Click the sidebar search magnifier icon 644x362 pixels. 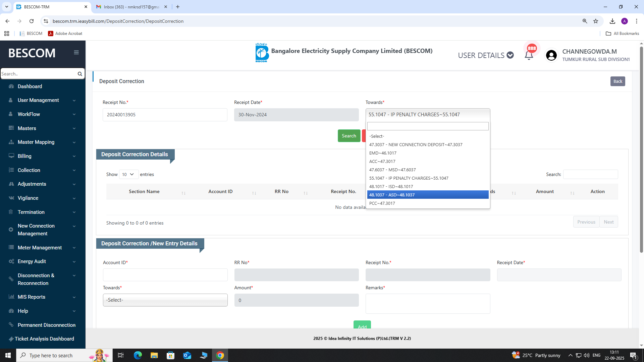(80, 74)
